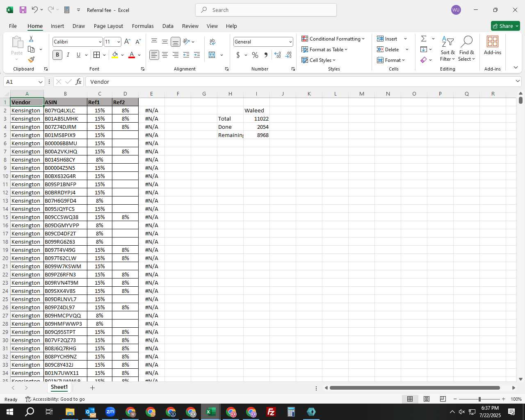Switch to Page Break Preview in status bar
The image size is (525, 420).
coord(443,399)
